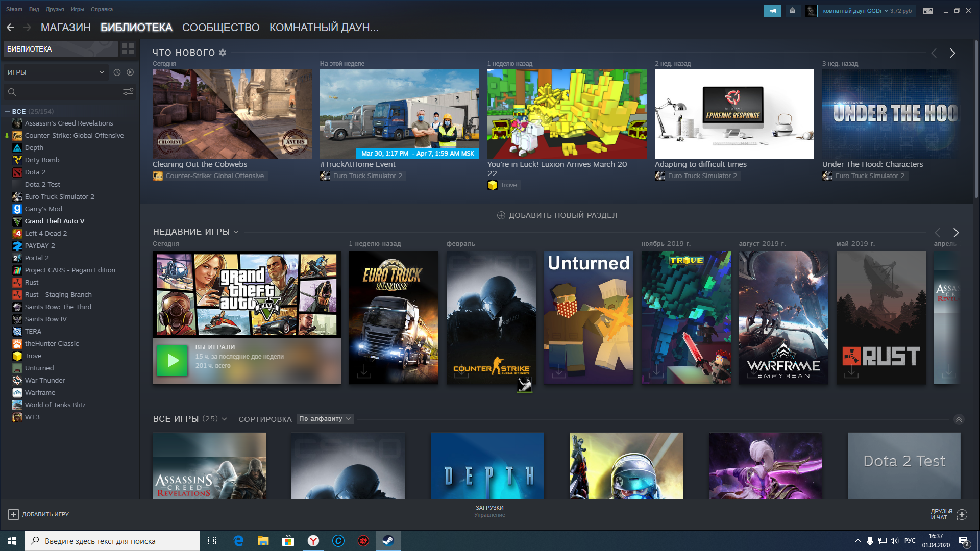Open Windows Start menu
Image resolution: width=980 pixels, height=551 pixels.
tap(12, 541)
